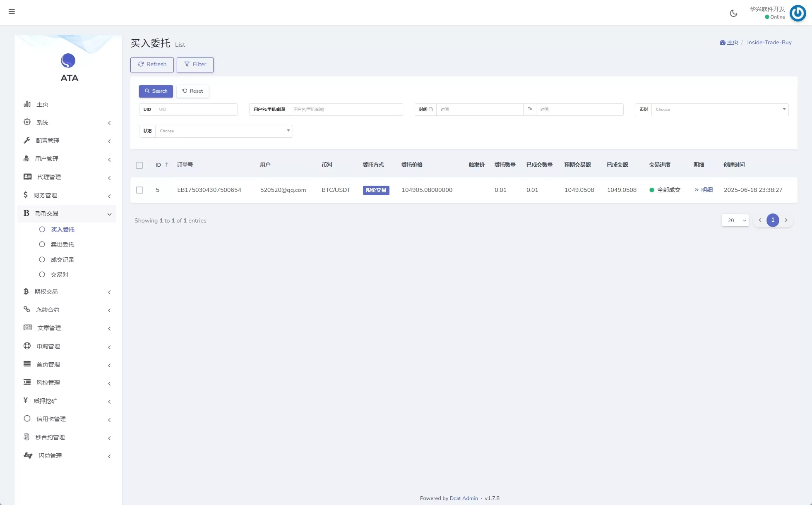Sort the table by ID arrow
The height and width of the screenshot is (505, 812).
(167, 165)
